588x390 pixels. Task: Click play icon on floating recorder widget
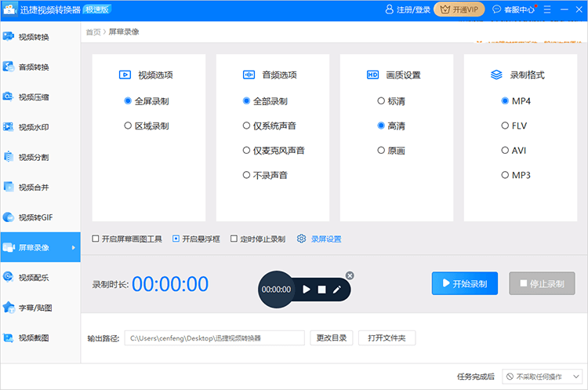pos(307,290)
